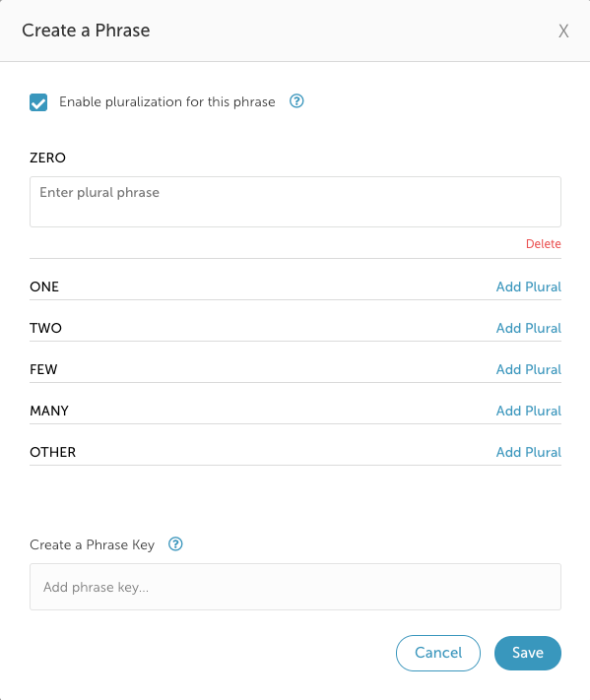This screenshot has width=590, height=700.
Task: Add Plural for the FEW form
Action: coord(528,369)
